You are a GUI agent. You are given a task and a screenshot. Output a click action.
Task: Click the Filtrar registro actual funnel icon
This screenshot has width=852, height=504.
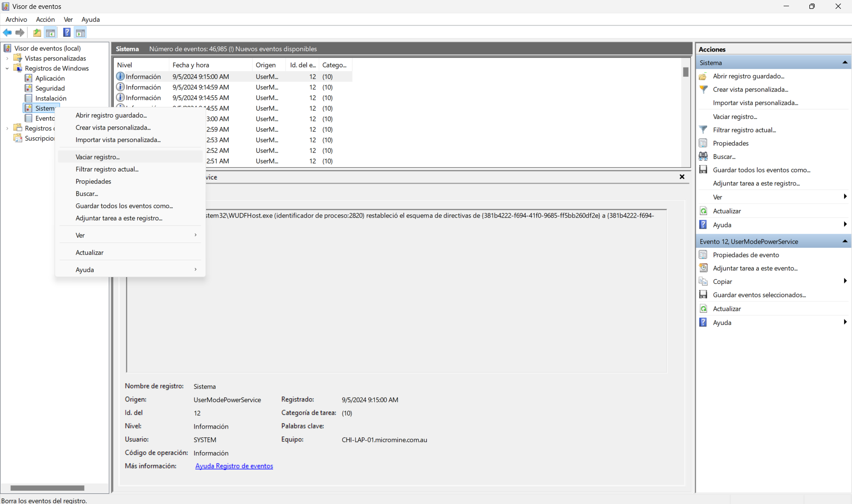pos(703,130)
